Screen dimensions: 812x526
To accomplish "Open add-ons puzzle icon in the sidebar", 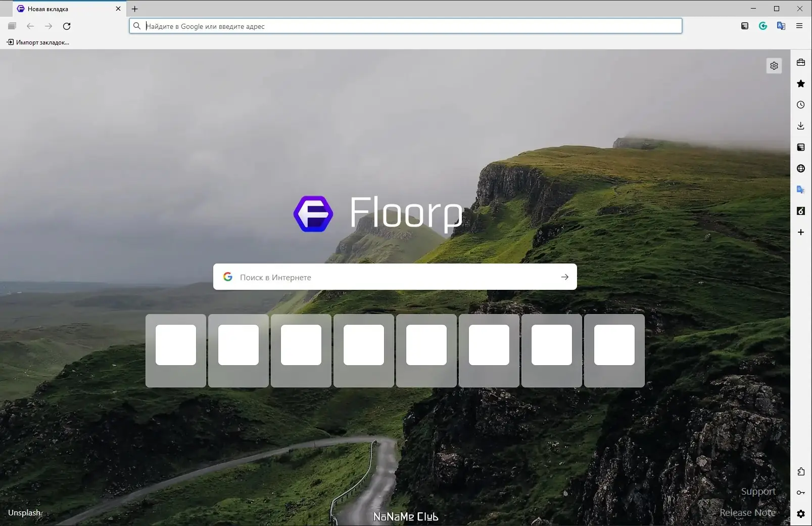I will coord(801,471).
